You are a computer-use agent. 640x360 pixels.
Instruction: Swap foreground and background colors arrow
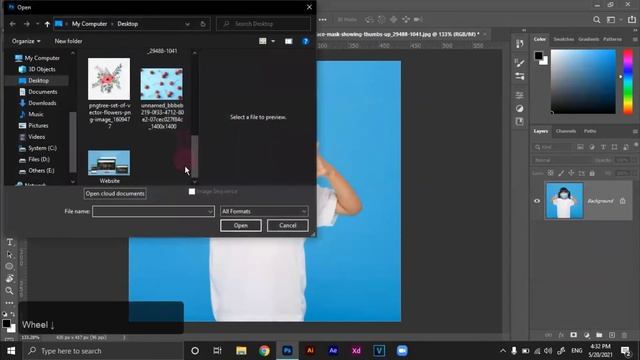tap(13, 314)
